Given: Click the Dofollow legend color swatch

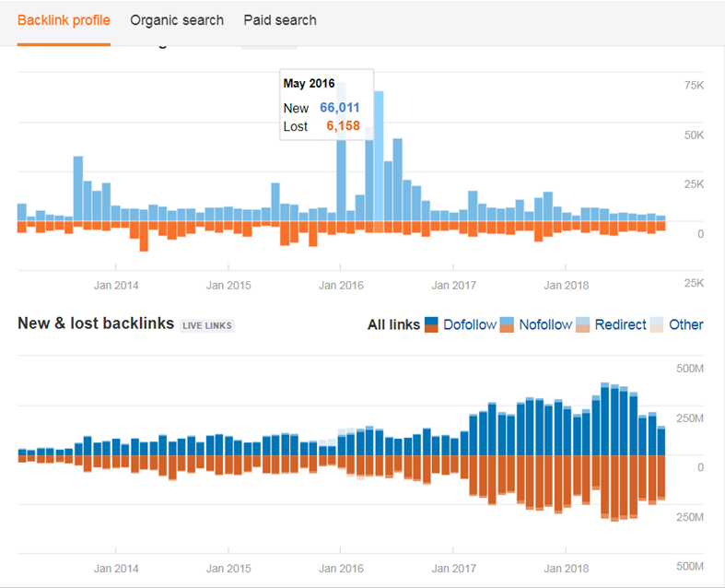Looking at the screenshot, I should [x=431, y=324].
